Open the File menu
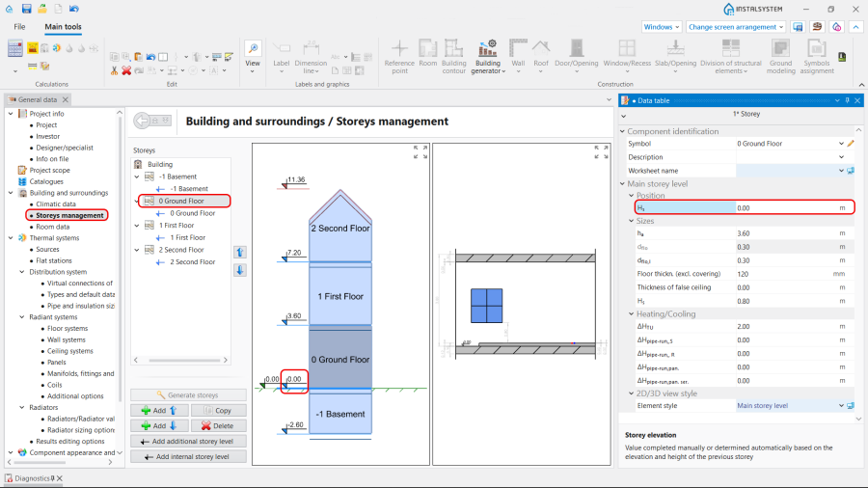 pyautogui.click(x=19, y=27)
